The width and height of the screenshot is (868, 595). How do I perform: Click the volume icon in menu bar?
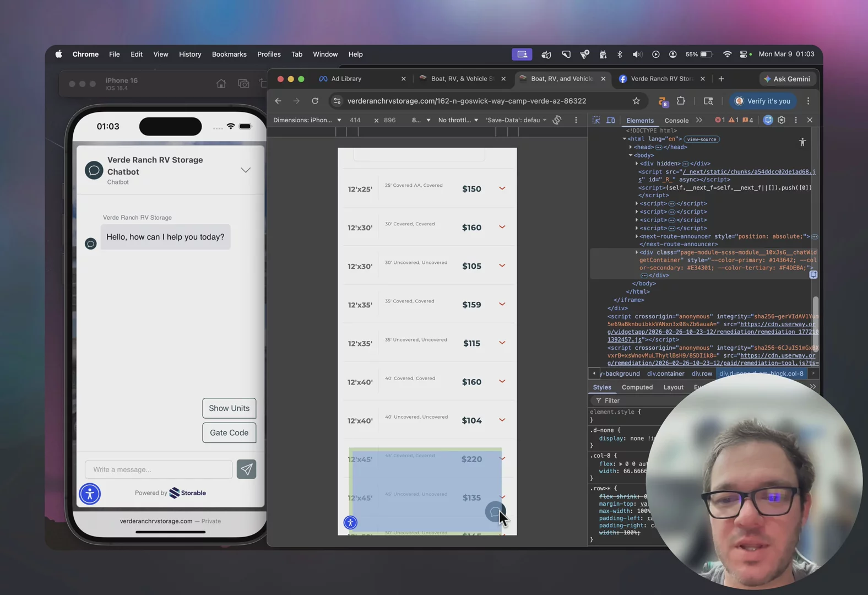(637, 54)
